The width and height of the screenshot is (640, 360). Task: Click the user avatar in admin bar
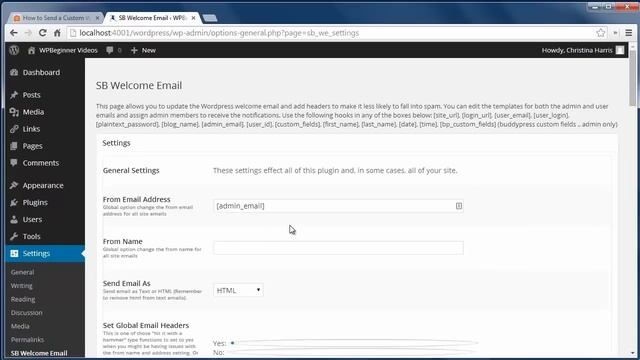(620, 50)
